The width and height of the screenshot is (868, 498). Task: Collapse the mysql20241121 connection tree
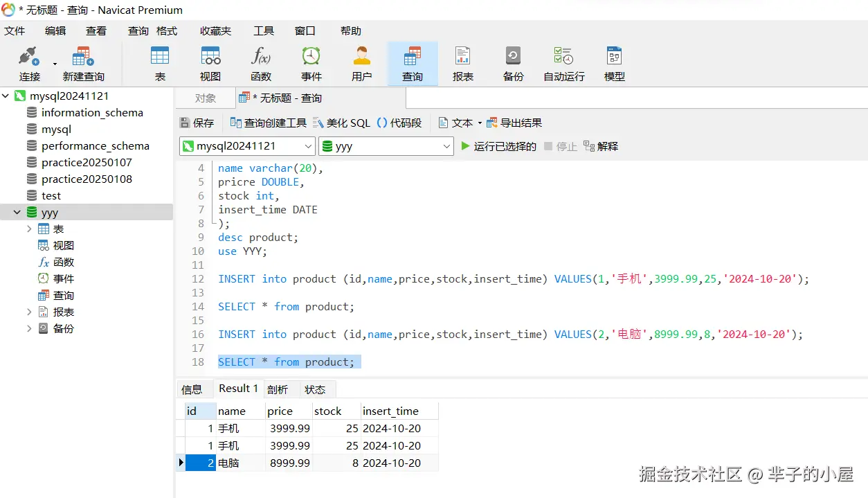[6, 96]
